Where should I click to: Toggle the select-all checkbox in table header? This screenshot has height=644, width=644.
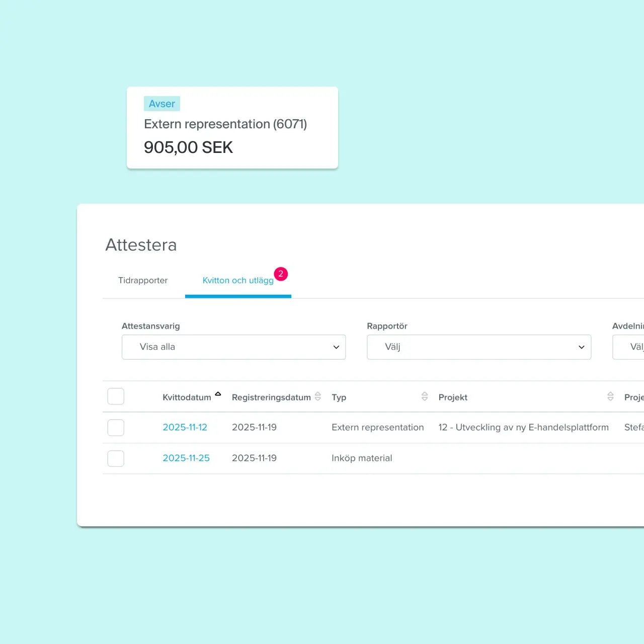pyautogui.click(x=116, y=396)
